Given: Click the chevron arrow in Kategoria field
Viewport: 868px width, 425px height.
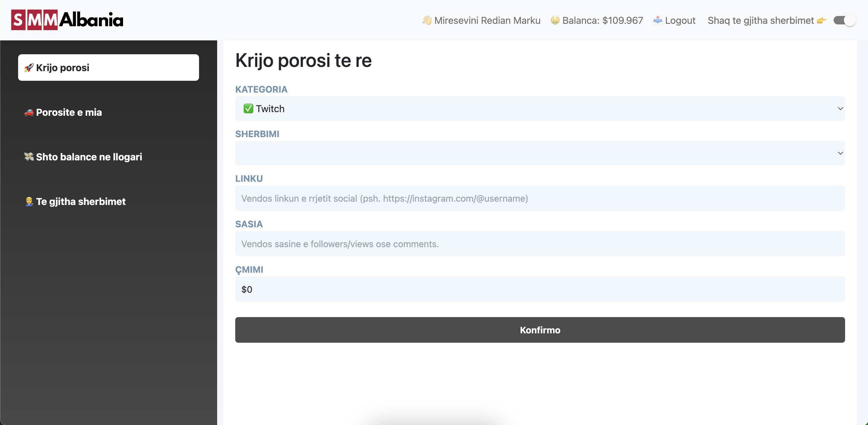Looking at the screenshot, I should point(840,109).
